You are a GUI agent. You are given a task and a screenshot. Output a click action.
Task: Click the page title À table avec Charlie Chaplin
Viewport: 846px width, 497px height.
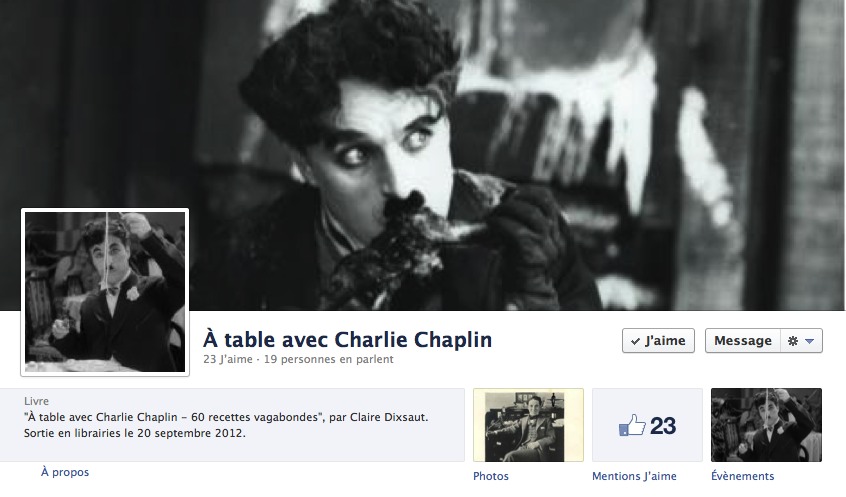[347, 340]
